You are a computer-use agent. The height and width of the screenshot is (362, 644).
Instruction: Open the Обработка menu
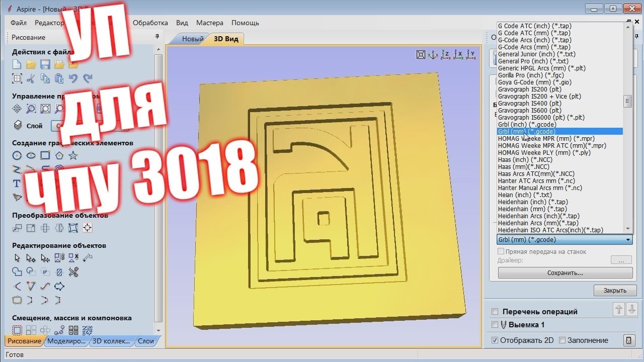click(150, 23)
